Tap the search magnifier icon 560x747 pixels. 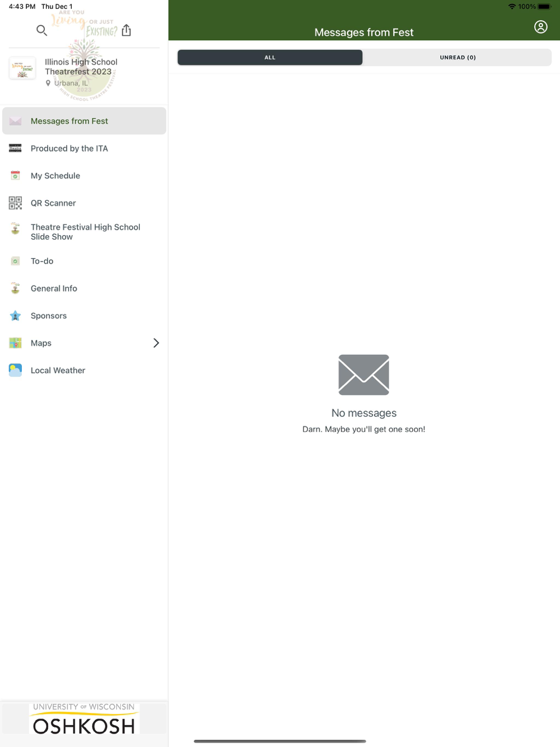41,30
